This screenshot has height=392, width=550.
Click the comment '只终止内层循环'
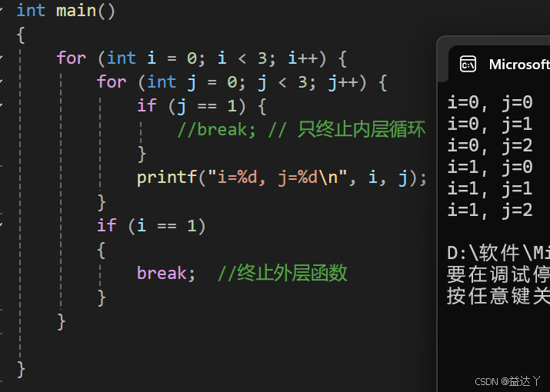[362, 129]
